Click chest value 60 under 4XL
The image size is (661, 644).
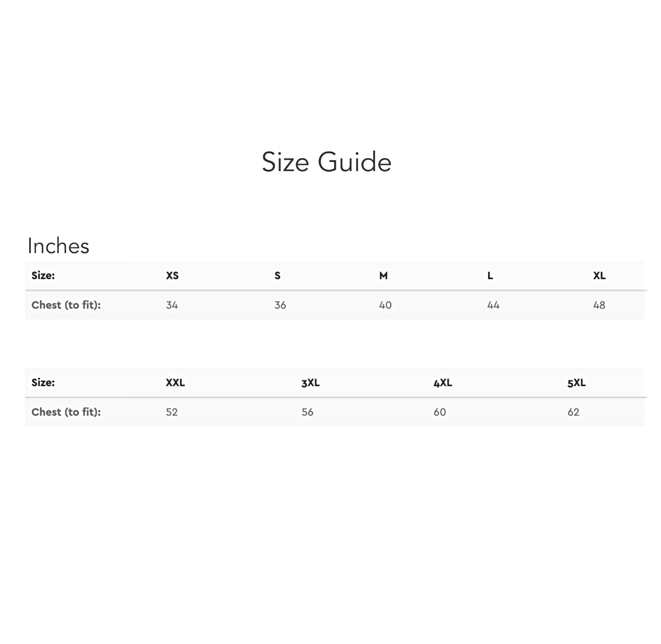click(x=439, y=412)
